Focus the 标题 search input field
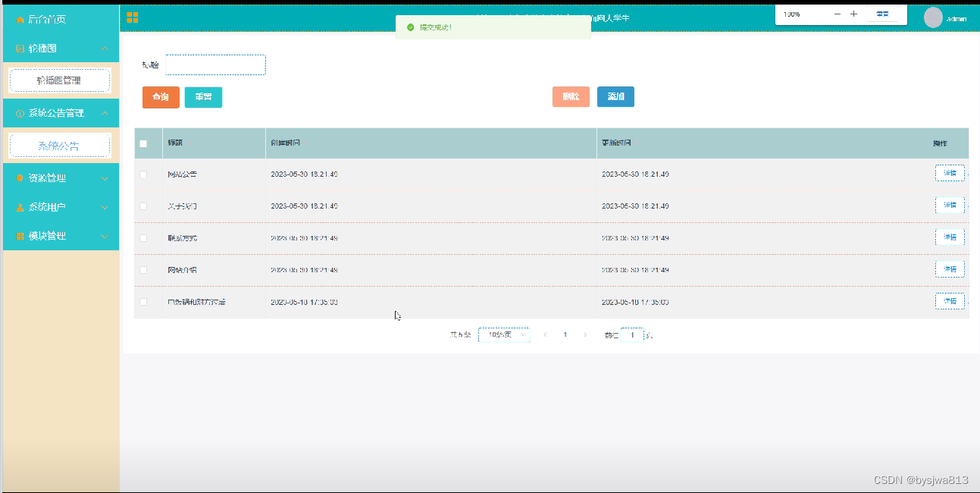Screen dimensions: 980x493 coord(215,65)
